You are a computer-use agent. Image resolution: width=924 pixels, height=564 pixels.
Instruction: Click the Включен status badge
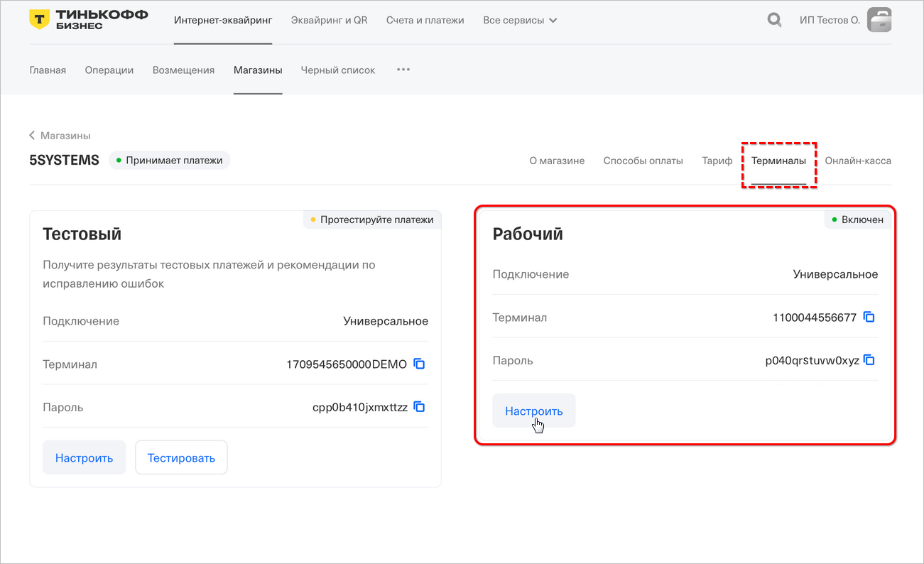click(858, 219)
